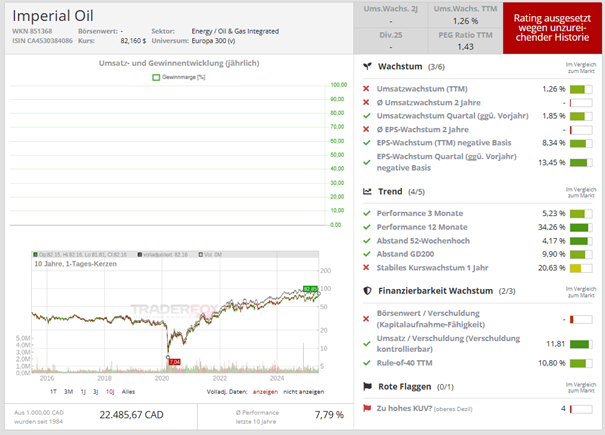Click the Wachstum sprout icon
The height and width of the screenshot is (435, 605).
tap(367, 66)
